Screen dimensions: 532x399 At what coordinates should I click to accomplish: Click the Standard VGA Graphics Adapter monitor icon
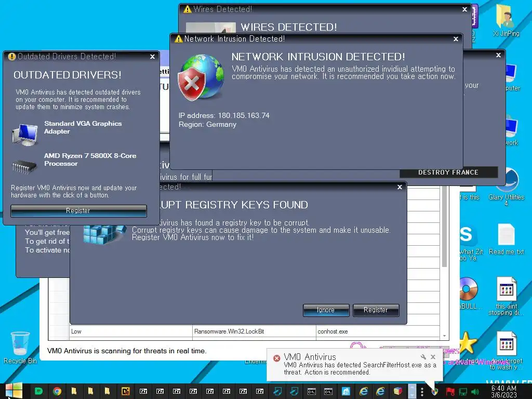pos(25,135)
